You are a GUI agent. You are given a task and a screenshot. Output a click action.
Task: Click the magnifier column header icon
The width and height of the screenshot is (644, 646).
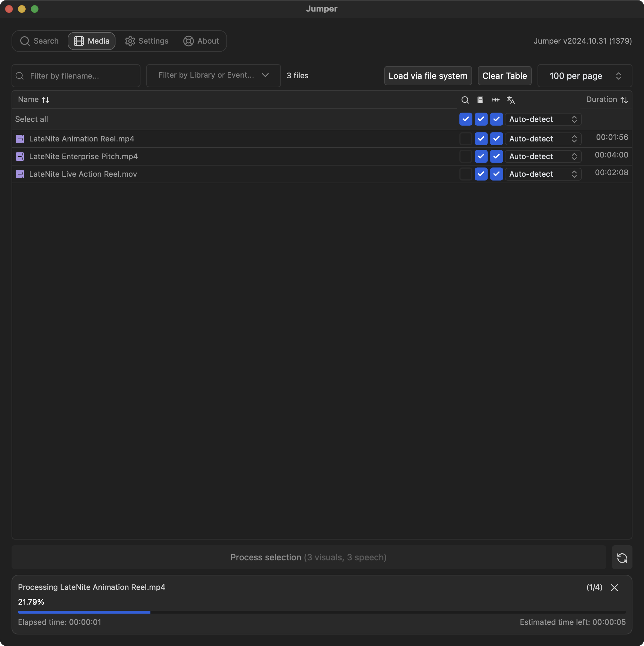[465, 100]
